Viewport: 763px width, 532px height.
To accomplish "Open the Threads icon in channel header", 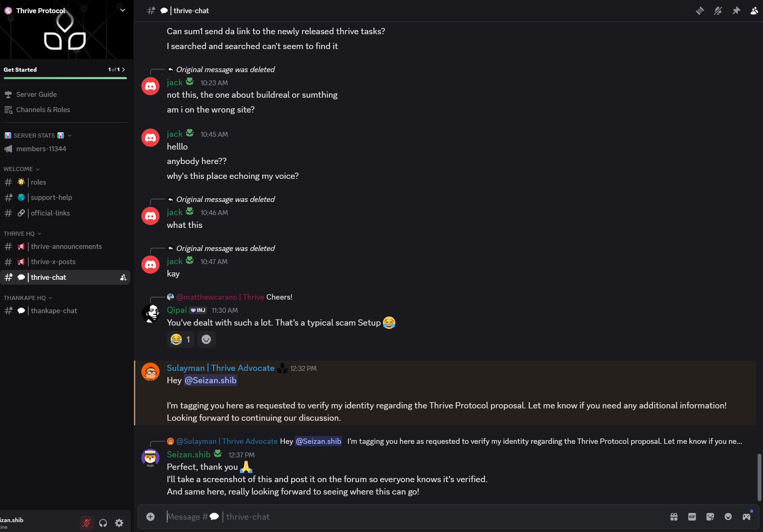I will click(700, 11).
